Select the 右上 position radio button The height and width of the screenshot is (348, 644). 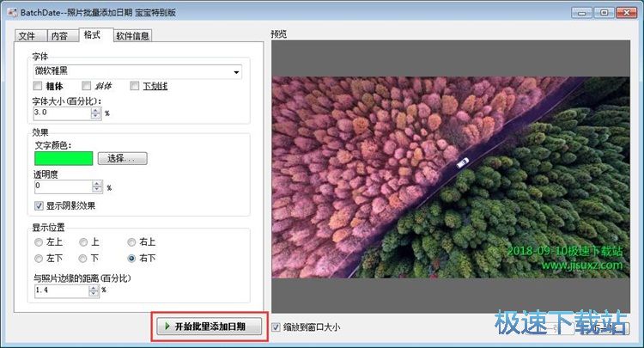click(x=131, y=242)
